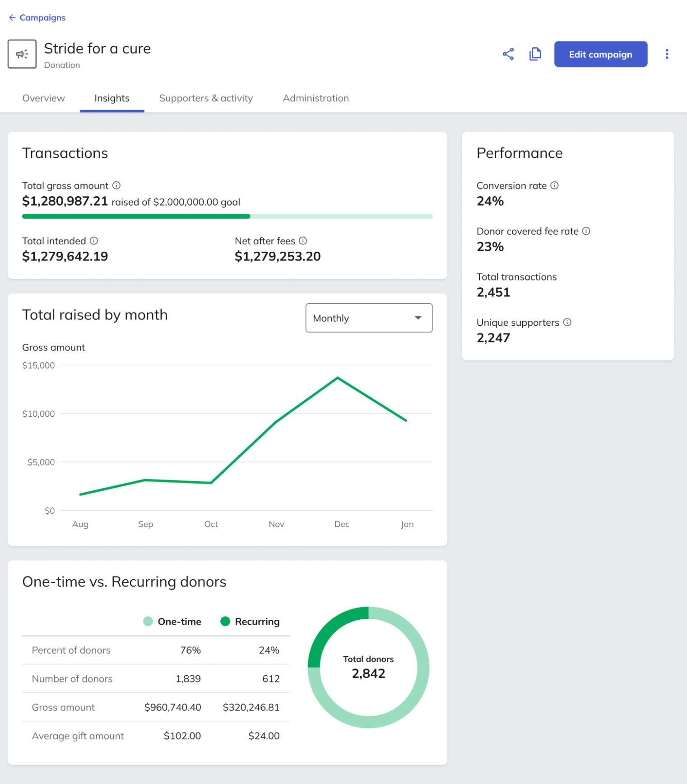Image resolution: width=687 pixels, height=784 pixels.
Task: Click the duplicate campaign copy icon
Action: pyautogui.click(x=535, y=54)
